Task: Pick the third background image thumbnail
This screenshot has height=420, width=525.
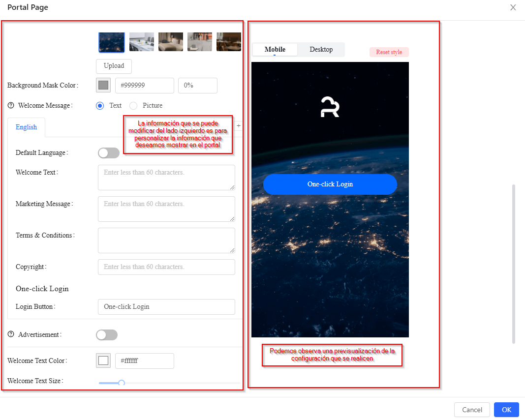Action: pos(171,42)
